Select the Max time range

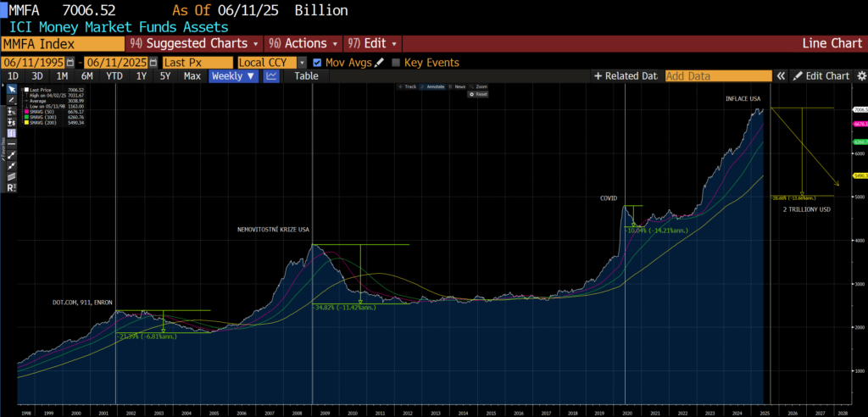pyautogui.click(x=192, y=76)
